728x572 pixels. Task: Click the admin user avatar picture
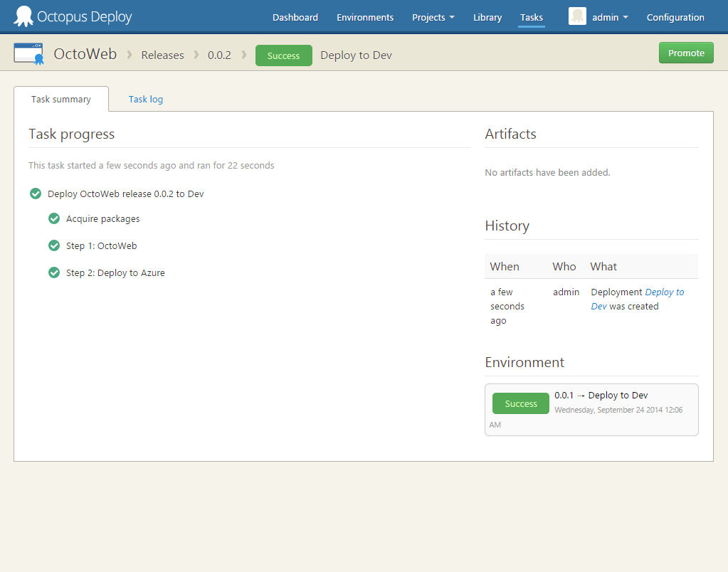(x=576, y=16)
